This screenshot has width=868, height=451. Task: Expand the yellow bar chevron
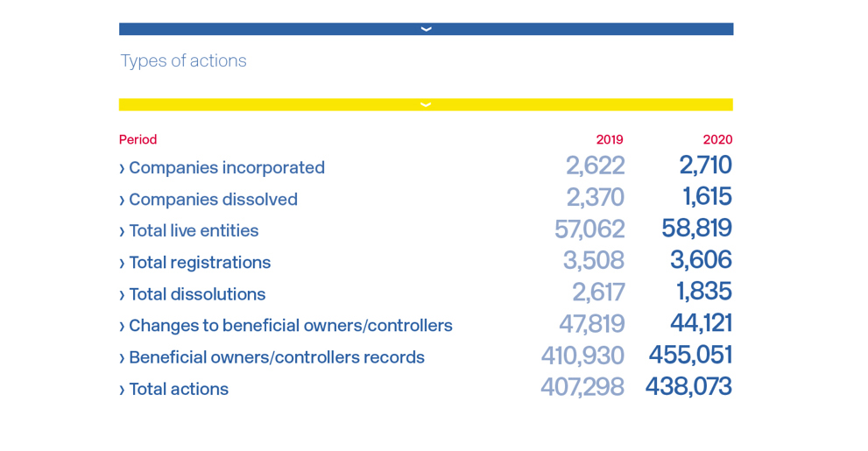pos(426,104)
